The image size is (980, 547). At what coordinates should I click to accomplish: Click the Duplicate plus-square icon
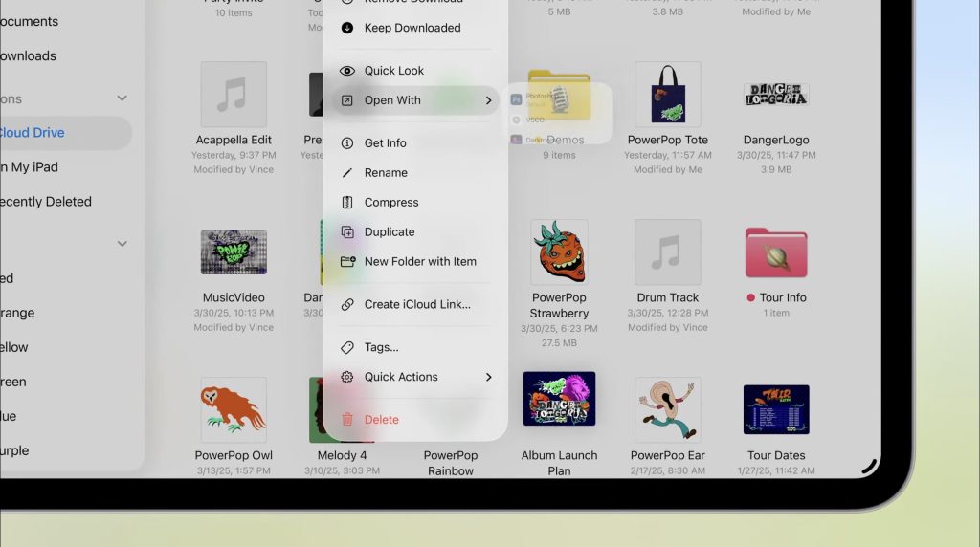pos(347,232)
